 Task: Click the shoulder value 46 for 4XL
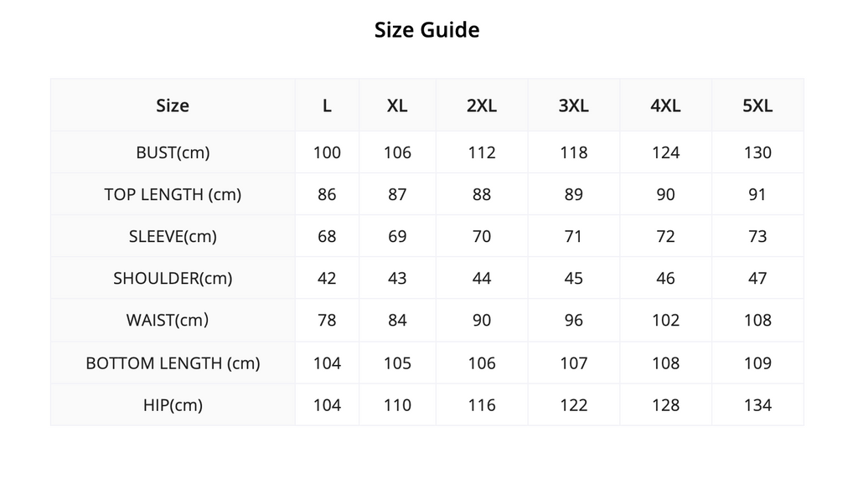[665, 279]
